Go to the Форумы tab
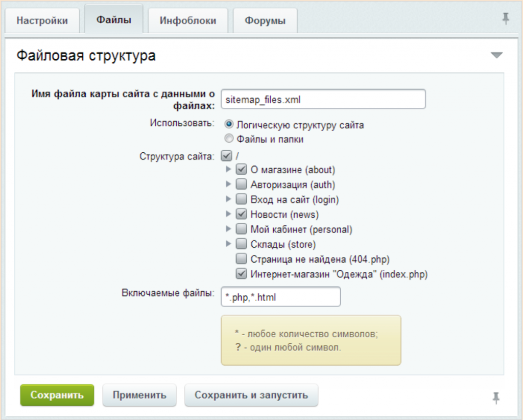The height and width of the screenshot is (420, 523). pos(265,21)
